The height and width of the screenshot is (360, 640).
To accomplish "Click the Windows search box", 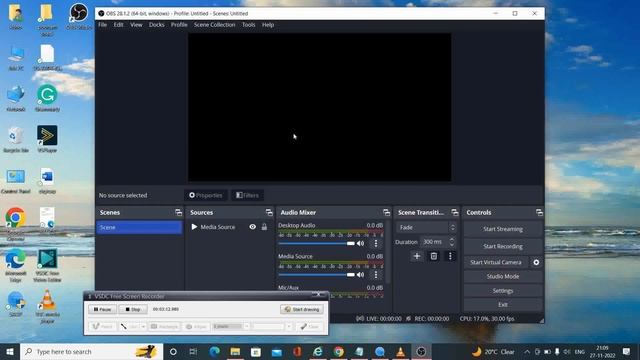I will [x=91, y=351].
